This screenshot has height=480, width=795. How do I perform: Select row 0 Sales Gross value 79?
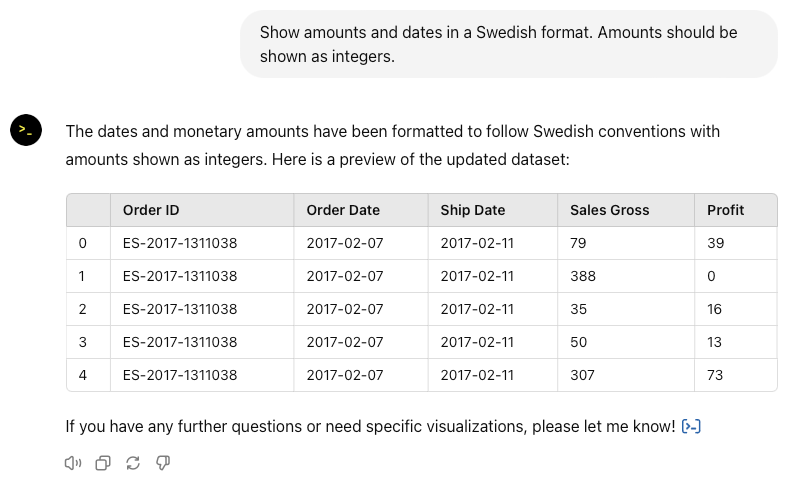click(578, 243)
